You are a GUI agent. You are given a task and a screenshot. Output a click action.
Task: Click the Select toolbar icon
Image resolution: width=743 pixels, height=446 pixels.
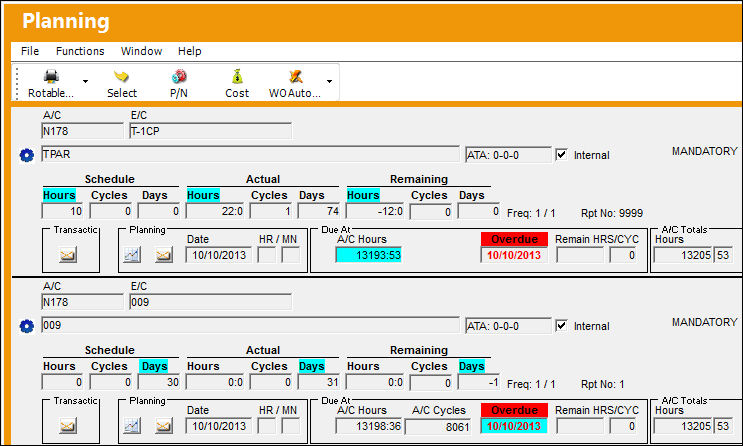(x=122, y=76)
